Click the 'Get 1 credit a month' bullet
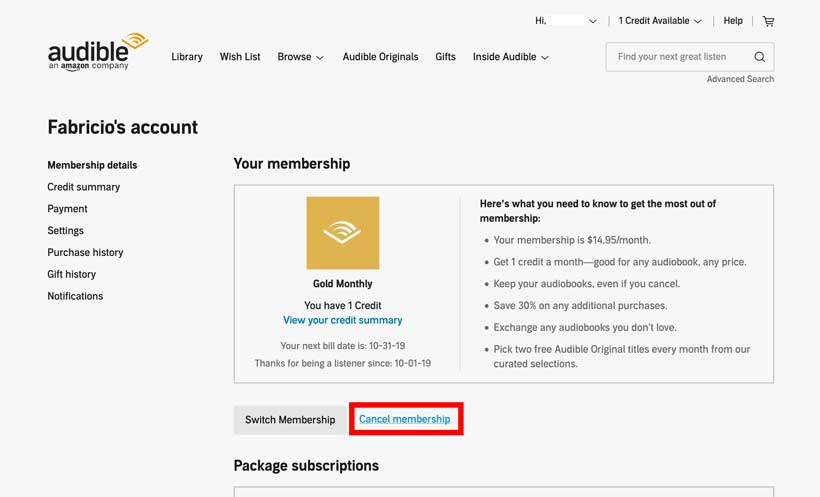820x497 pixels. (620, 262)
